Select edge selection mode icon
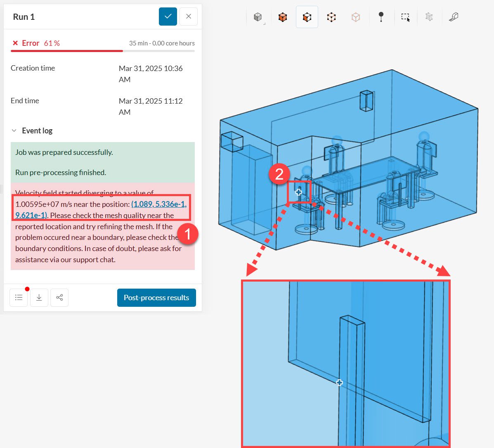494x448 pixels. click(331, 17)
